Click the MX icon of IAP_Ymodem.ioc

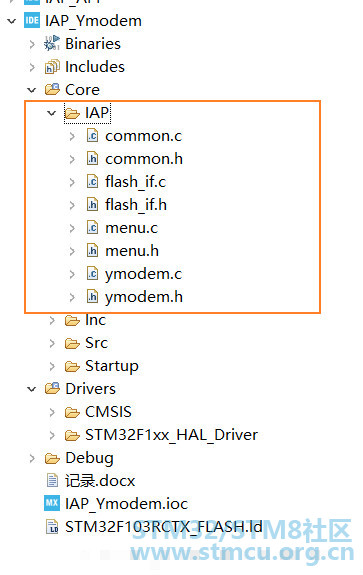[52, 503]
